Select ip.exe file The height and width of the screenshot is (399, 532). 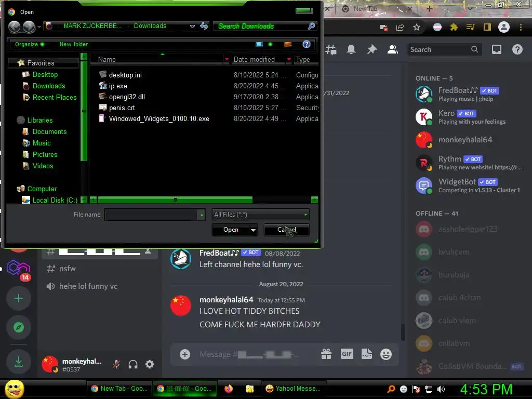pyautogui.click(x=118, y=86)
